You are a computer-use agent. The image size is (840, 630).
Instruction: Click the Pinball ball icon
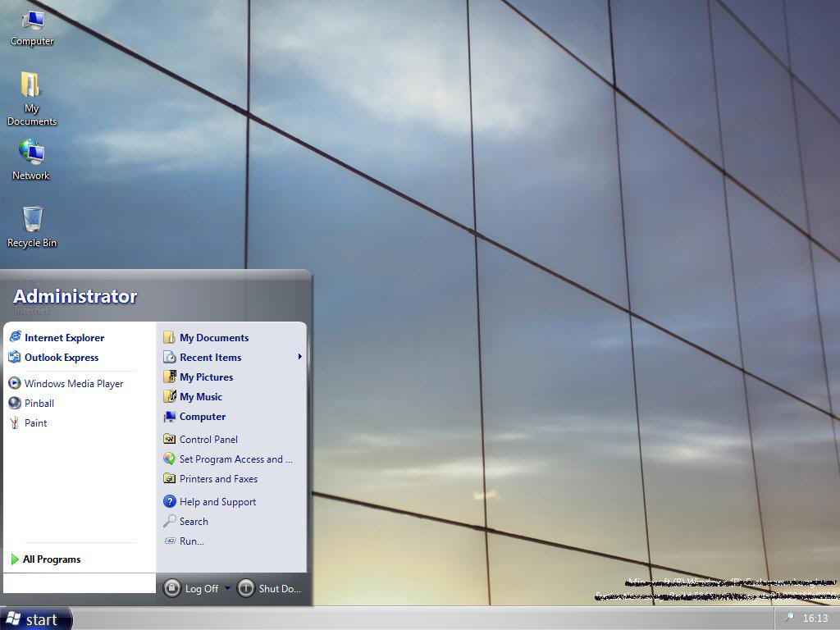tap(15, 404)
